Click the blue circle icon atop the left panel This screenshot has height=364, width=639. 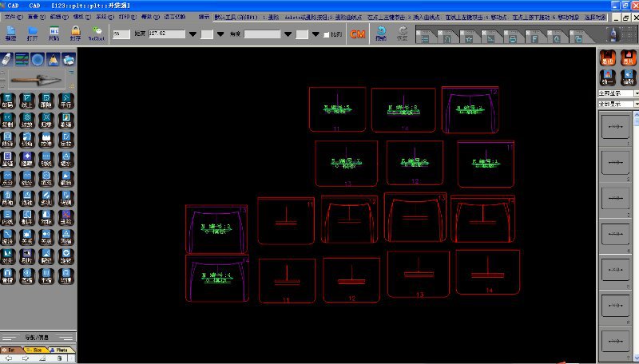click(38, 60)
